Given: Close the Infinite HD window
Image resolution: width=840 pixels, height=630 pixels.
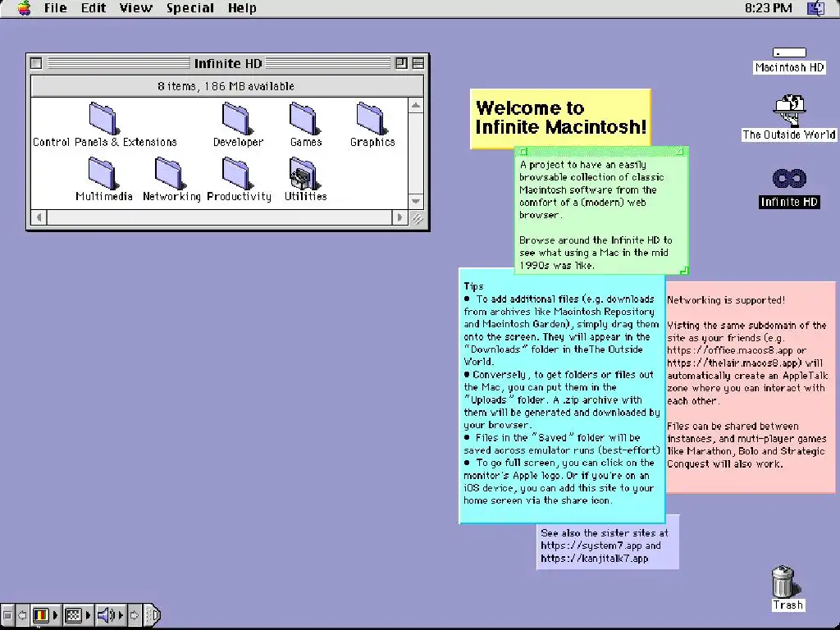Looking at the screenshot, I should point(36,63).
